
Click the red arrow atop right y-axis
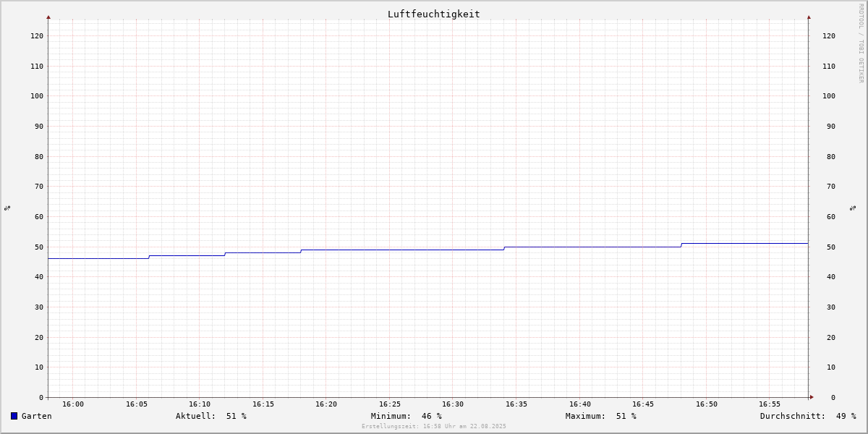click(809, 17)
